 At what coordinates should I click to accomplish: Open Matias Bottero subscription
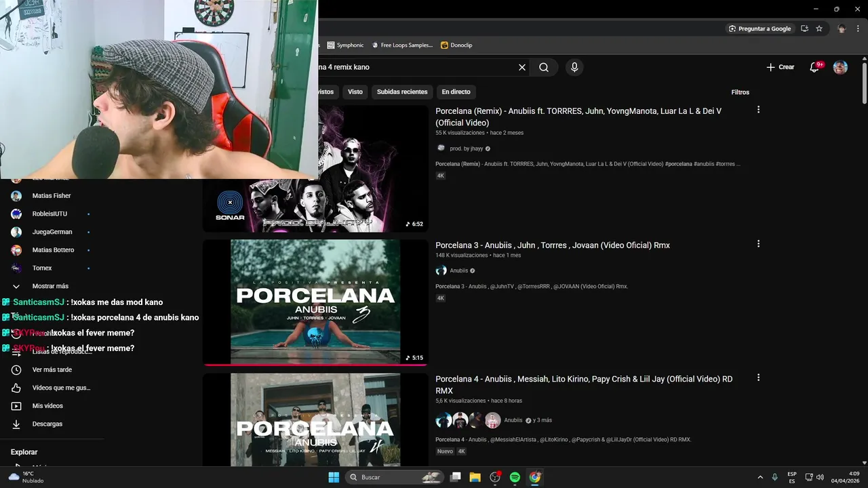pyautogui.click(x=52, y=250)
